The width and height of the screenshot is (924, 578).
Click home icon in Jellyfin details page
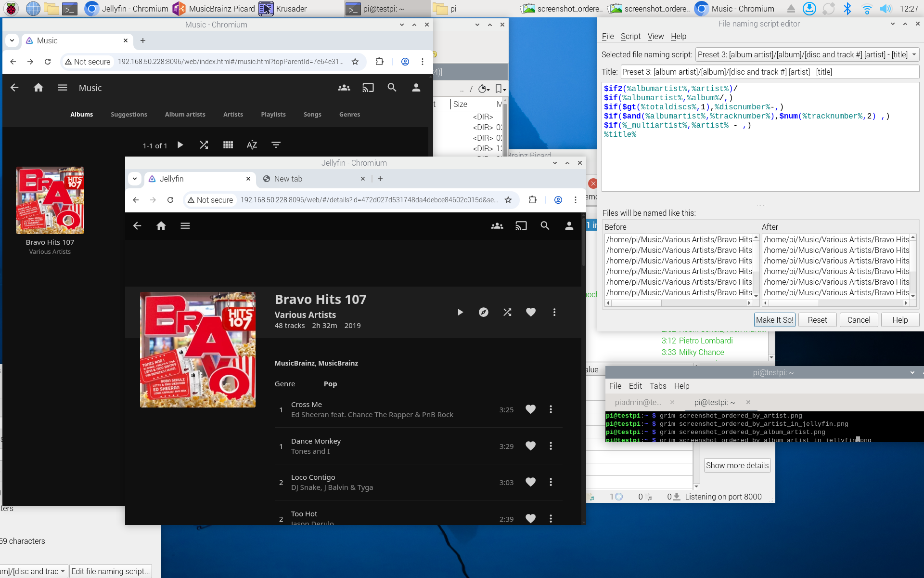[161, 225]
